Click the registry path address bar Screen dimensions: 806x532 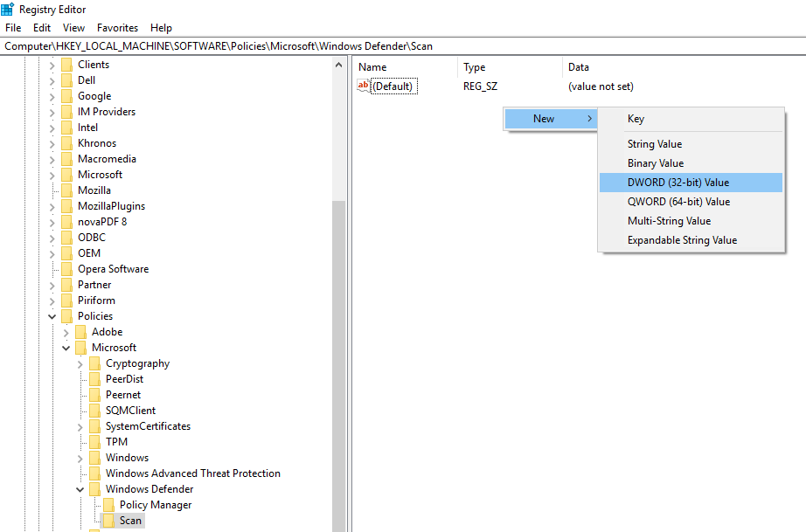[262, 45]
